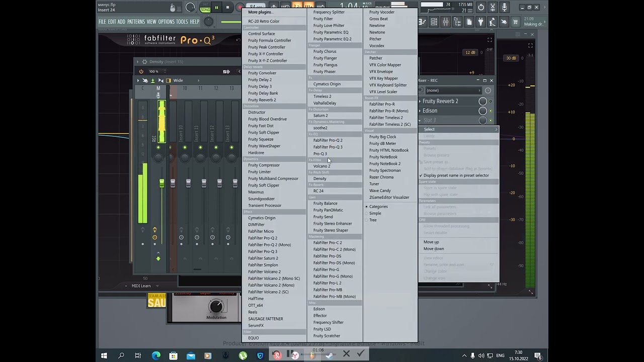Choose ValhallaDelay plugin

click(325, 103)
